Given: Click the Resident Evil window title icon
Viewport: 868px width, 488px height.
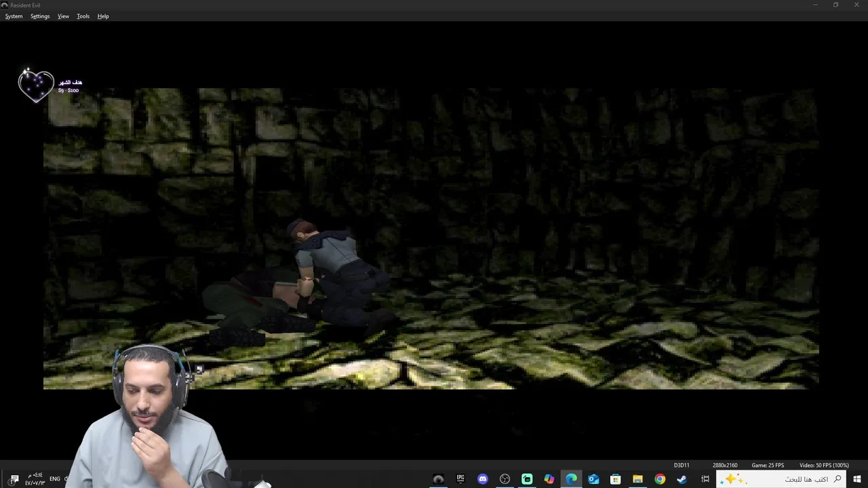Looking at the screenshot, I should pos(5,5).
